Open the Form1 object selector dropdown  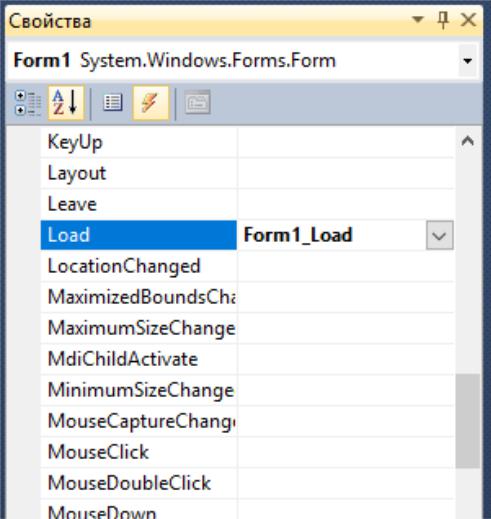[x=468, y=61]
